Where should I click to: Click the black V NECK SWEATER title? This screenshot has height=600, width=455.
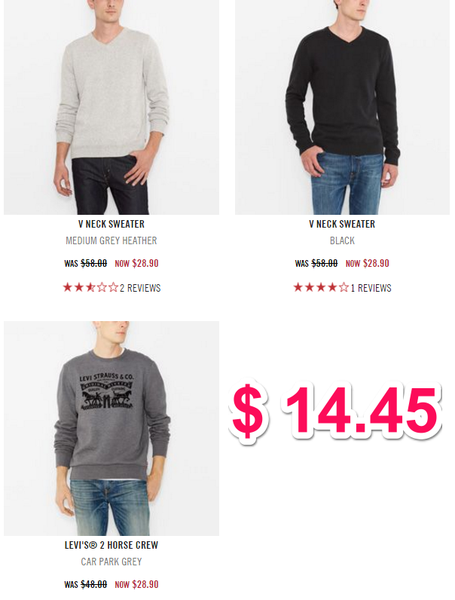point(342,224)
